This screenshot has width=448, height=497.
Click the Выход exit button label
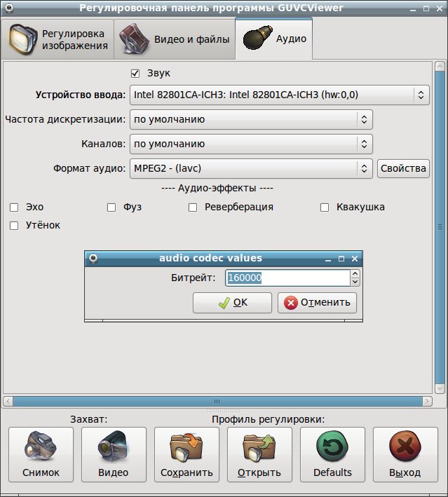(405, 472)
